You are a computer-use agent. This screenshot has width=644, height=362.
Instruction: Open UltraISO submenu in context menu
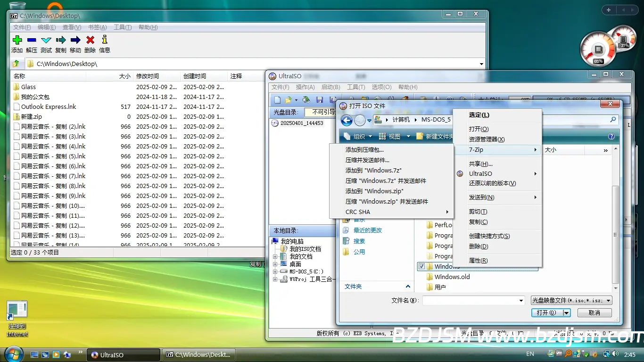497,173
